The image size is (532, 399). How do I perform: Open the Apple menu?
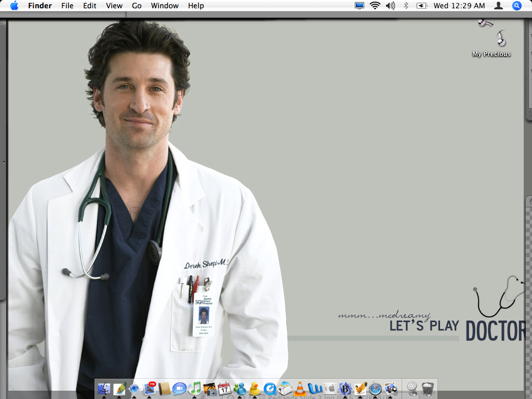pyautogui.click(x=14, y=6)
